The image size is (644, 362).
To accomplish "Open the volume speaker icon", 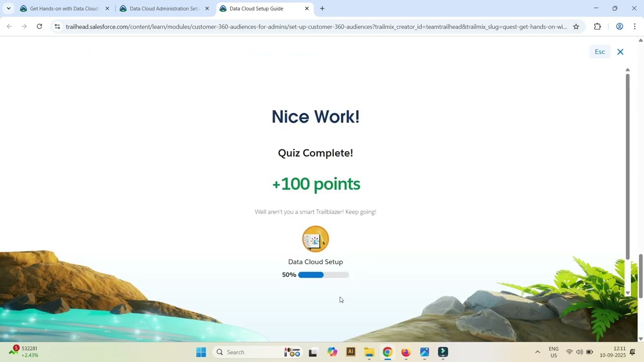I will [580, 352].
